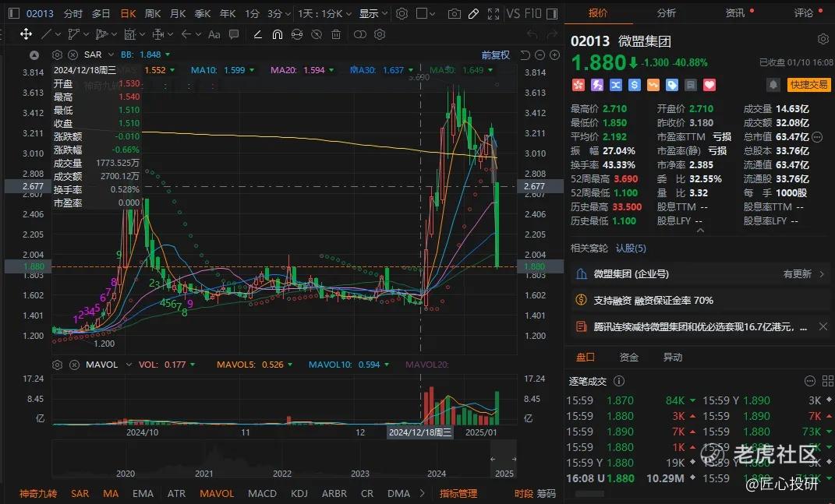Collapse chart header with up-triangle button

tap(34, 55)
